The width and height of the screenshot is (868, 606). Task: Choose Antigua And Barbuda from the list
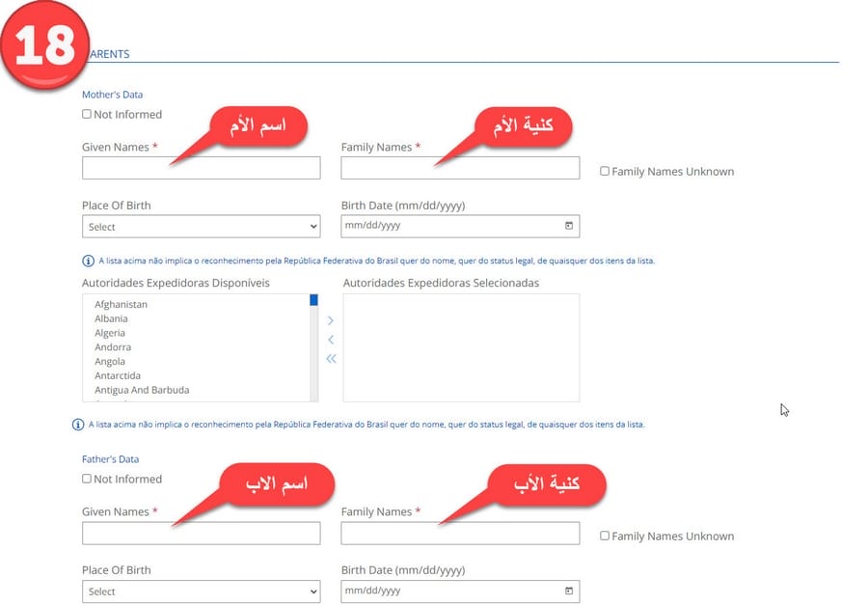142,390
